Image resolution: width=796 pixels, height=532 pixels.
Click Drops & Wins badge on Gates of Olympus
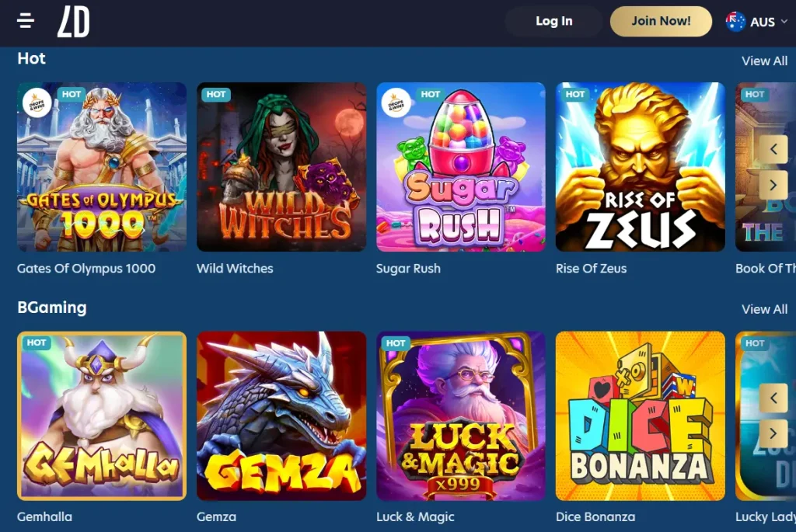pyautogui.click(x=37, y=103)
